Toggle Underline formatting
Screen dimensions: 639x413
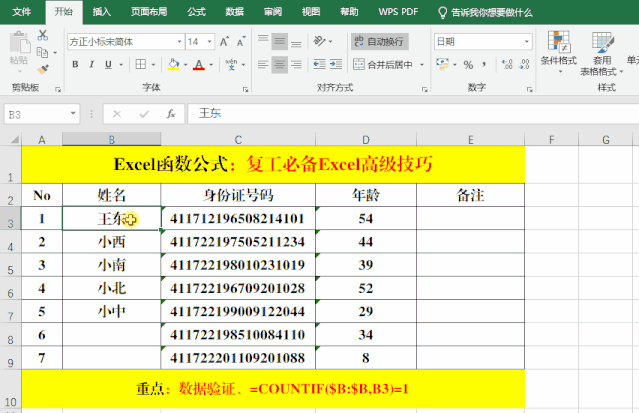click(x=108, y=64)
